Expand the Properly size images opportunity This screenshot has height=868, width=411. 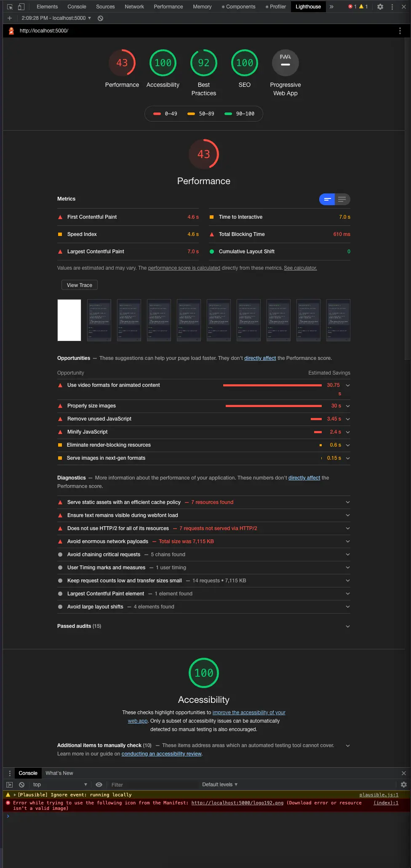pyautogui.click(x=348, y=406)
